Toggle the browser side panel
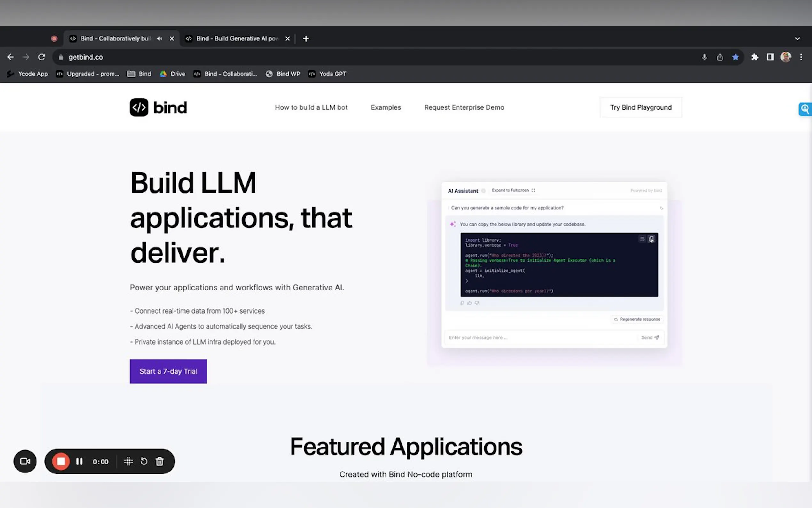This screenshot has height=508, width=812. pyautogui.click(x=770, y=57)
